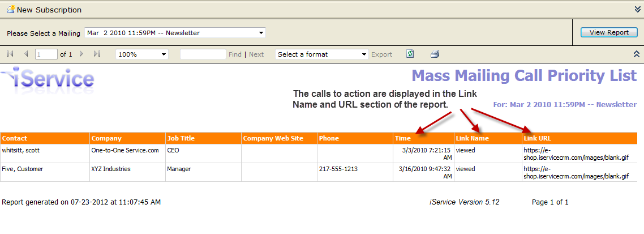Refresh the report

410,54
